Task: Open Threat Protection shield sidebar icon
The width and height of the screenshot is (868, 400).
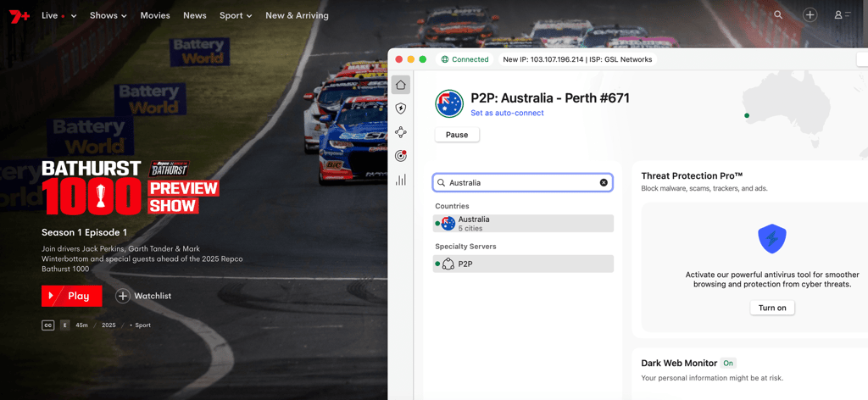Action: [401, 108]
